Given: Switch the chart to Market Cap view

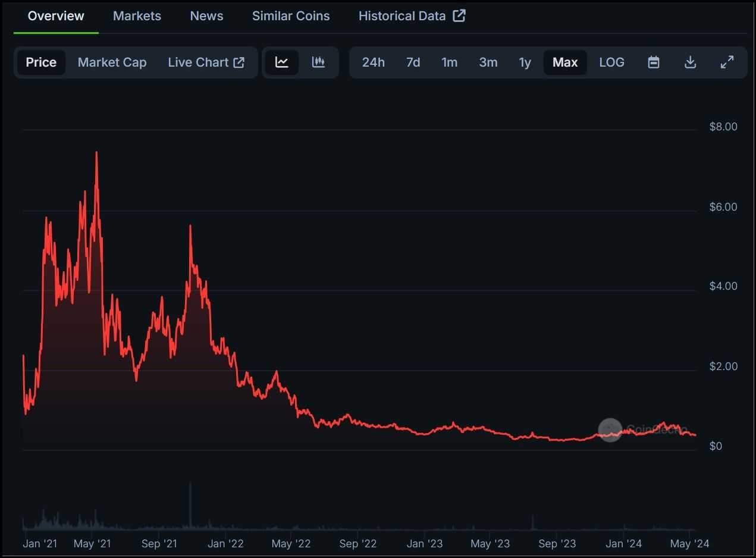Looking at the screenshot, I should coord(112,62).
